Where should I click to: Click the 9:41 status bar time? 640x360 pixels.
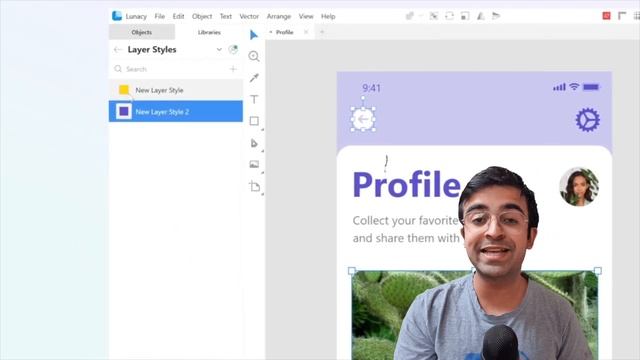[x=371, y=88]
